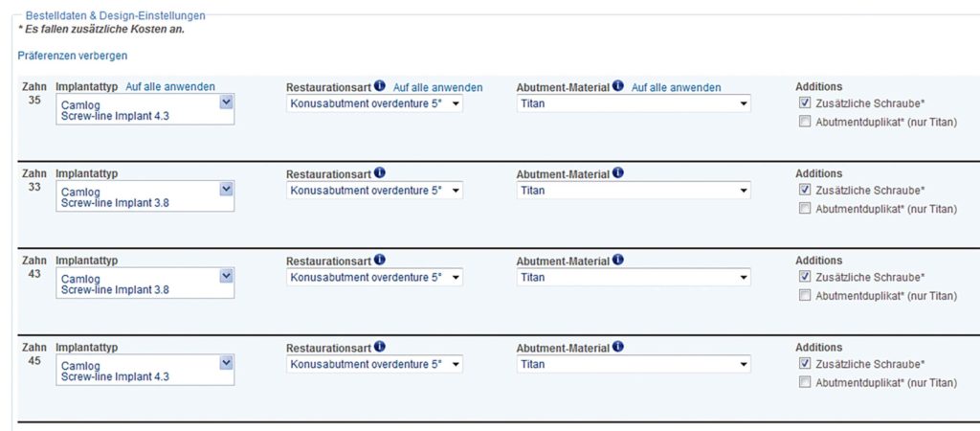Click info icon beside Abutment-Material for tooth 35
The image size is (980, 431).
pos(618,86)
